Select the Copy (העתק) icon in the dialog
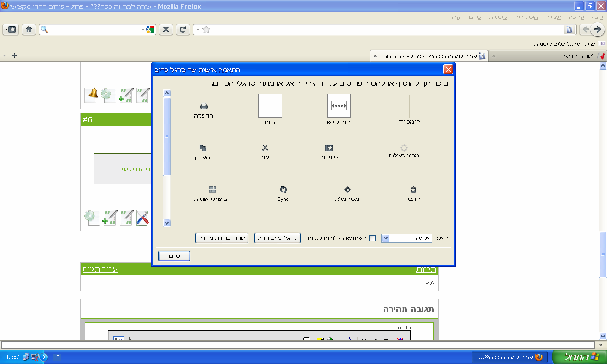Viewport: 607px width, 364px height. click(x=202, y=148)
